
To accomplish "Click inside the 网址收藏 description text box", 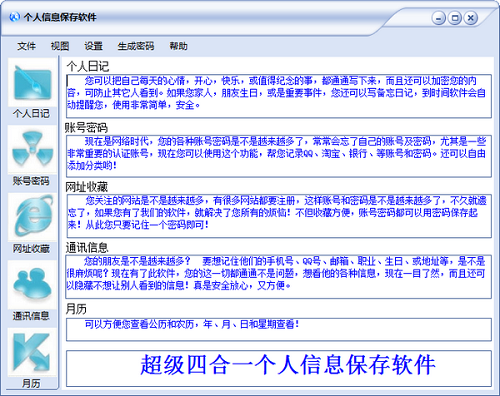I will click(x=279, y=216).
